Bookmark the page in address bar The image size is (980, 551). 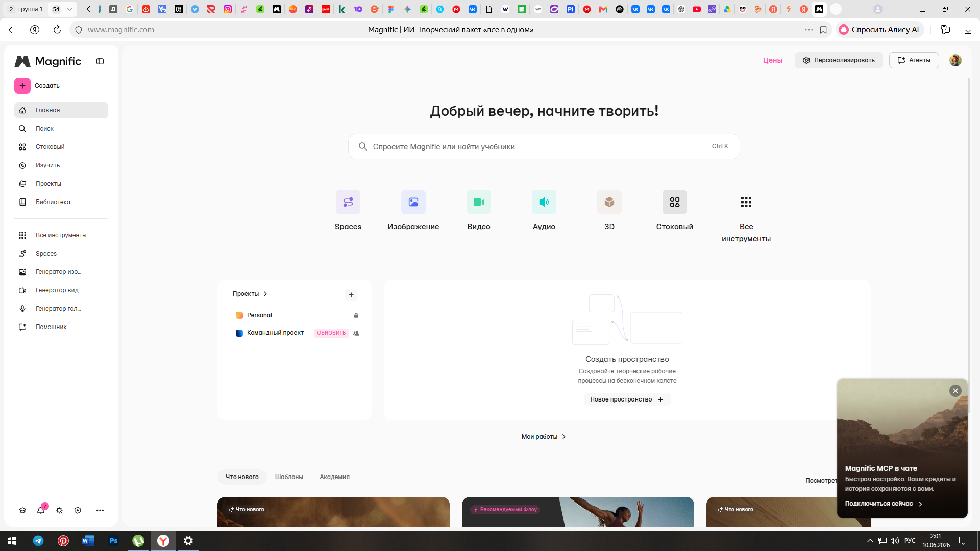(823, 30)
